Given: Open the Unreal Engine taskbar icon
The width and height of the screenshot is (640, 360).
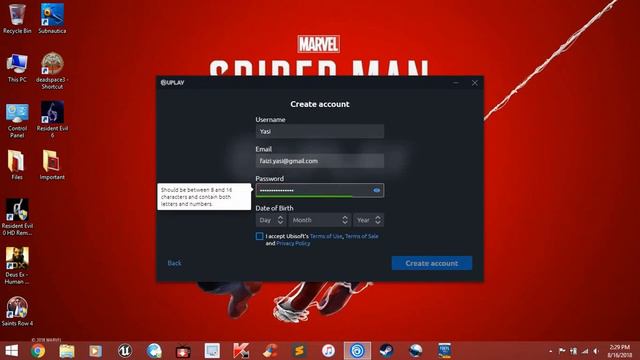Looking at the screenshot, I should 125,351.
